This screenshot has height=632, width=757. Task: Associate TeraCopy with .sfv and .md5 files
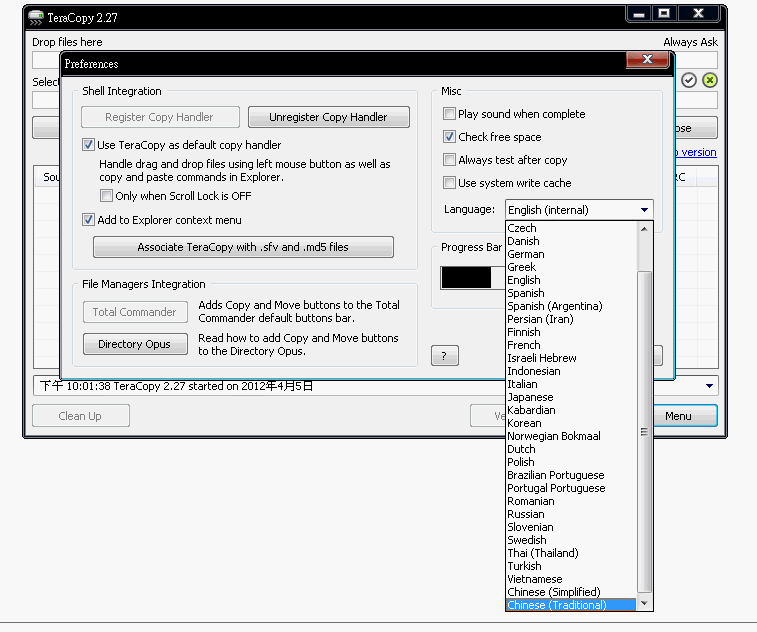243,247
